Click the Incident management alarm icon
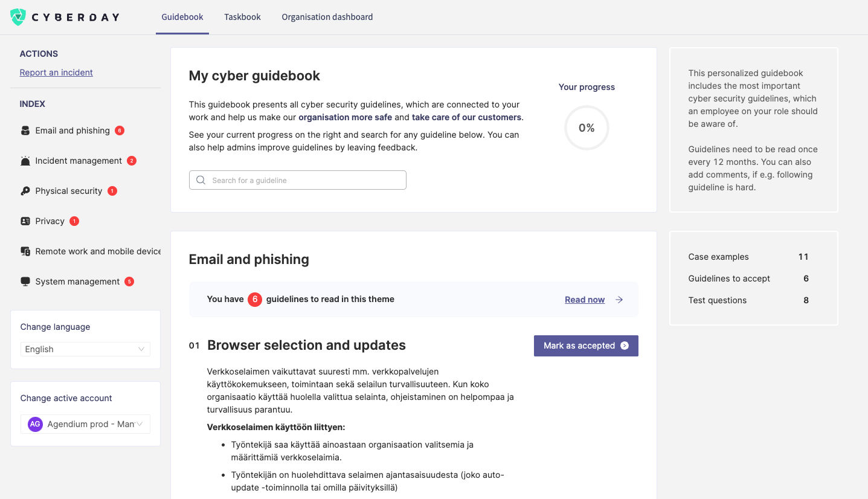The height and width of the screenshot is (499, 868). (25, 161)
